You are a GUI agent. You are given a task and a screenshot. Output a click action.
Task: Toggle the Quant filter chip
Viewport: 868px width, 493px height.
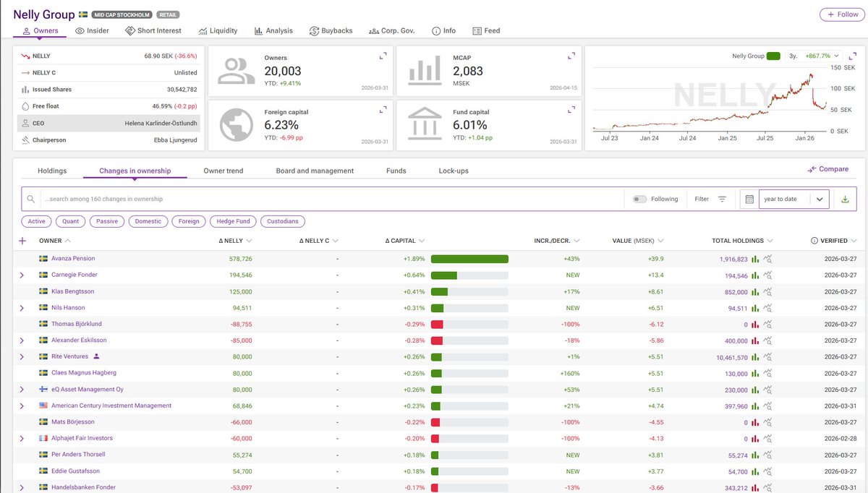pos(70,221)
